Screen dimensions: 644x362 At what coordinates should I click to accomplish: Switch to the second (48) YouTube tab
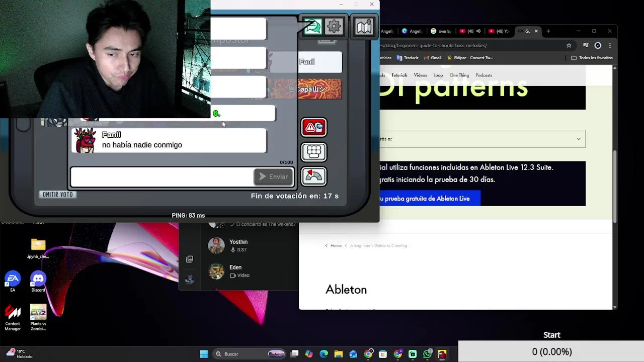pos(499,31)
